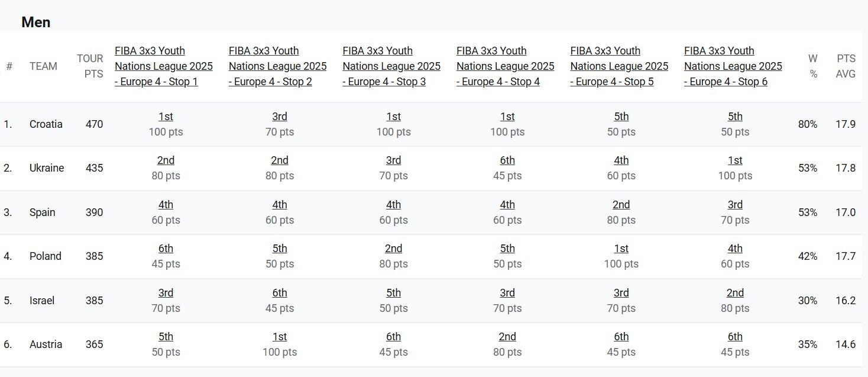Screen dimensions: 868x377
Task: Click Austria's 1st place result in Stop 2
Action: (x=280, y=337)
